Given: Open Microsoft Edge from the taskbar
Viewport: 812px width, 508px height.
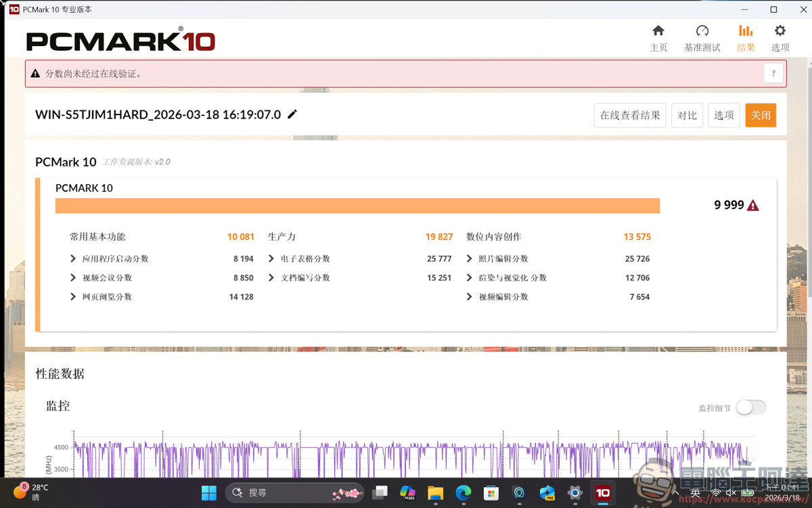Looking at the screenshot, I should [x=463, y=493].
